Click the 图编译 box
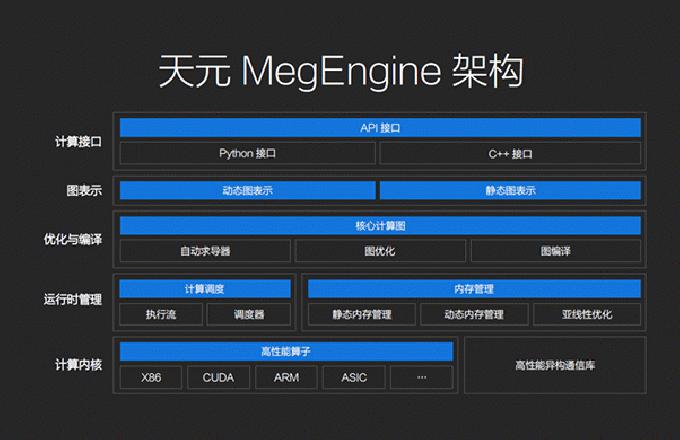Viewport: 680px width, 440px height. click(x=555, y=252)
